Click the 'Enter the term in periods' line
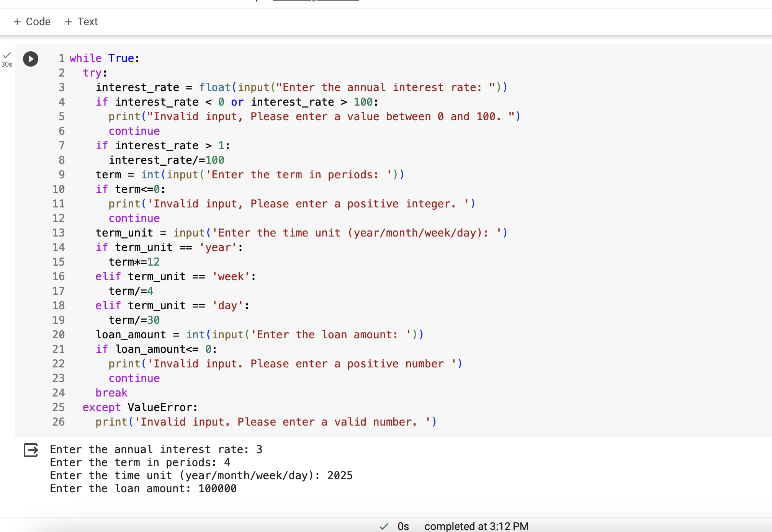 [250, 175]
